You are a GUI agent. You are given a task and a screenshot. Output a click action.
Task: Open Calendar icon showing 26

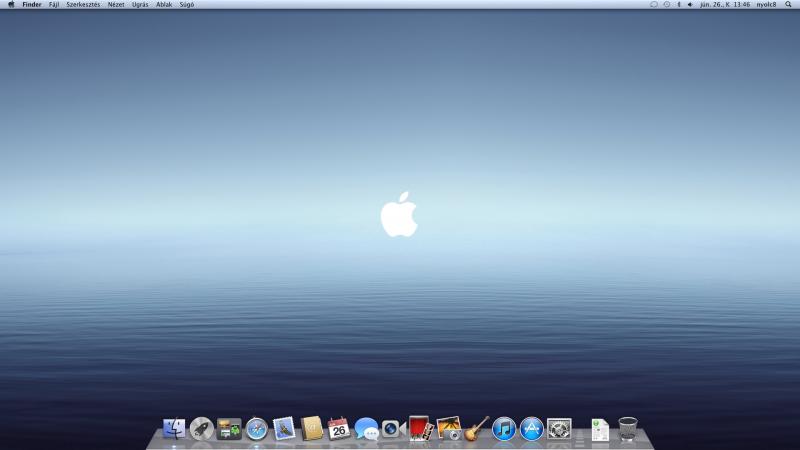(x=339, y=429)
